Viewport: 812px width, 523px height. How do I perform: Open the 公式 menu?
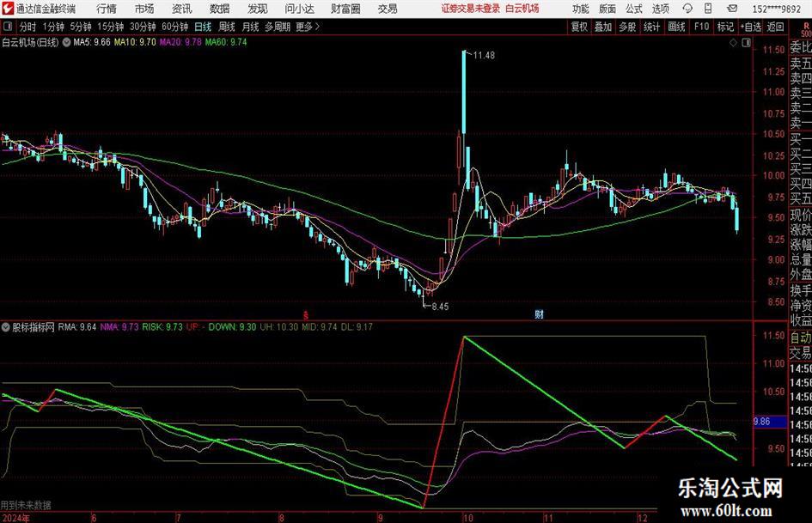pyautogui.click(x=634, y=9)
